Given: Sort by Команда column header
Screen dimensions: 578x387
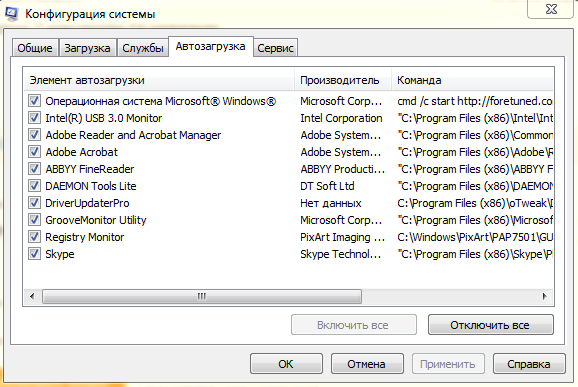Looking at the screenshot, I should point(473,80).
